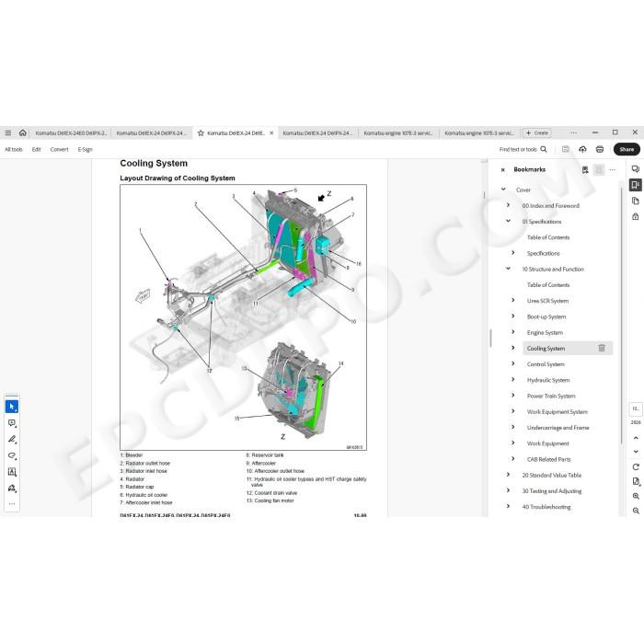Open Bookmarks panel options menu
This screenshot has width=644, height=644.
point(612,169)
